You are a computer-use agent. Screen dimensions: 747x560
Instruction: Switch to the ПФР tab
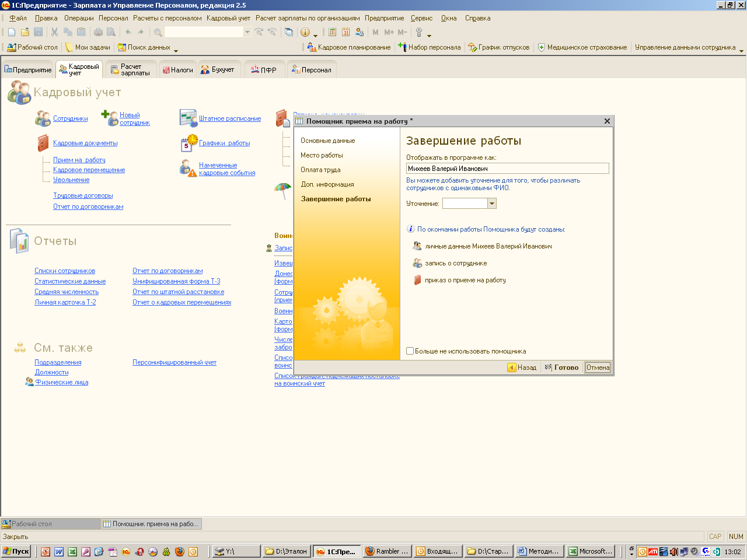[263, 69]
